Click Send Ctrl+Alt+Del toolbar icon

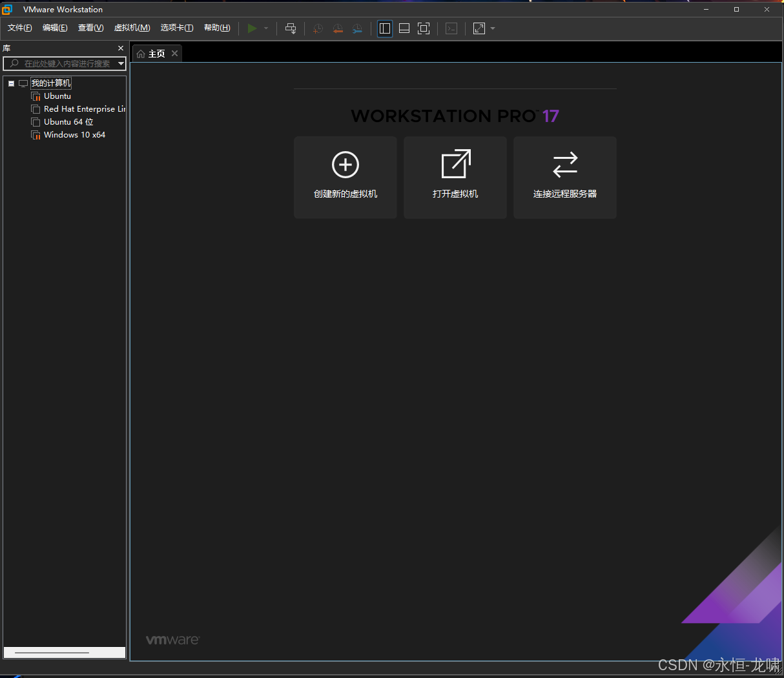pyautogui.click(x=291, y=28)
